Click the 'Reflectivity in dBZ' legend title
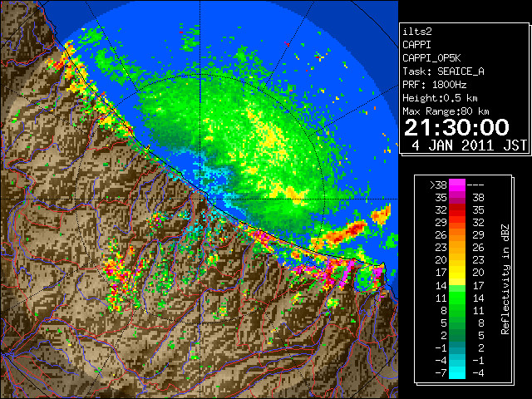This screenshot has height=399, width=532. [x=505, y=279]
